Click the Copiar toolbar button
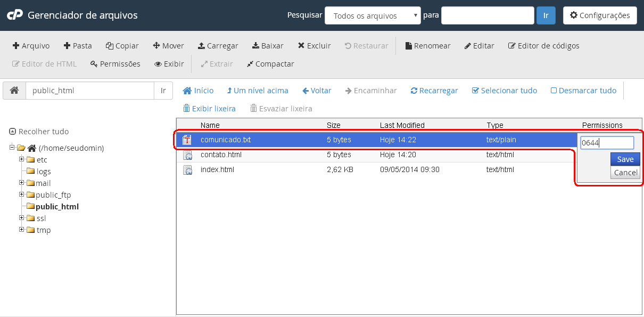 [122, 46]
